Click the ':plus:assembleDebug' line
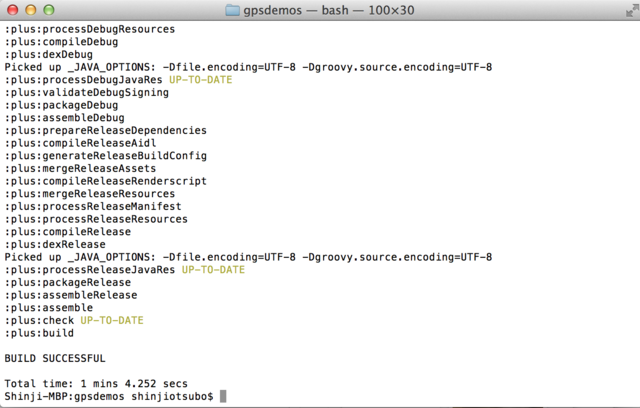Screen dimensions: 640x408 coord(64,118)
